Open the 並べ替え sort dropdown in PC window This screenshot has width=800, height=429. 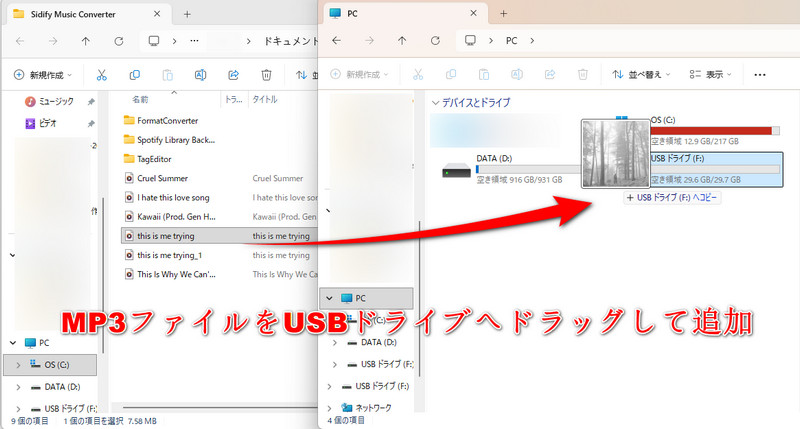click(641, 74)
